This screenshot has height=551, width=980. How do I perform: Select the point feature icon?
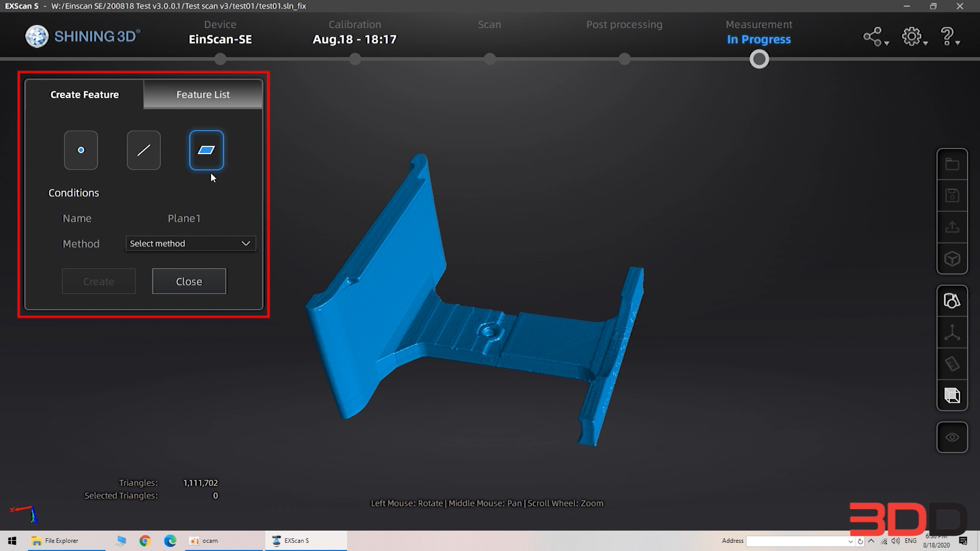(x=81, y=150)
